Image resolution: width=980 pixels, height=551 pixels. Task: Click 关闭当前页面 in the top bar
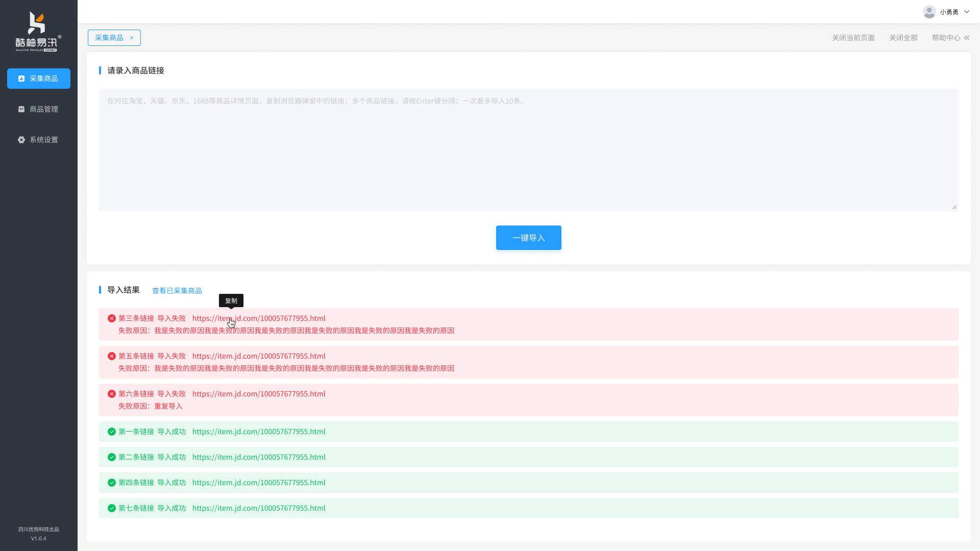coord(853,38)
